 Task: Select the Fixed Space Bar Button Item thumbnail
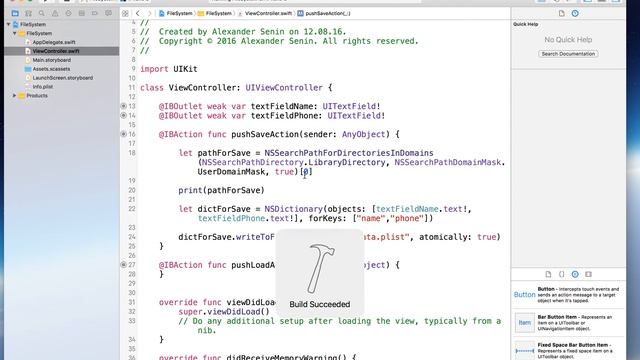coord(524,351)
